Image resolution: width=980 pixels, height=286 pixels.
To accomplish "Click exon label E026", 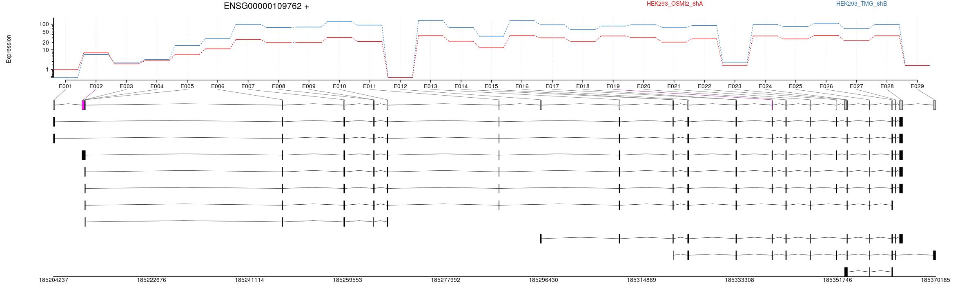I will 826,86.
